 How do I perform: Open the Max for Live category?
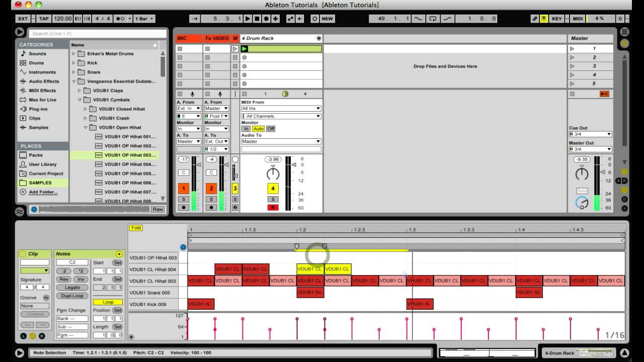point(43,100)
